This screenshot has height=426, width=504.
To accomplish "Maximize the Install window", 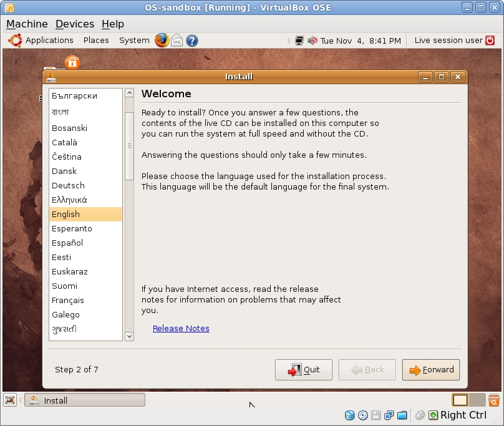I will coord(442,77).
